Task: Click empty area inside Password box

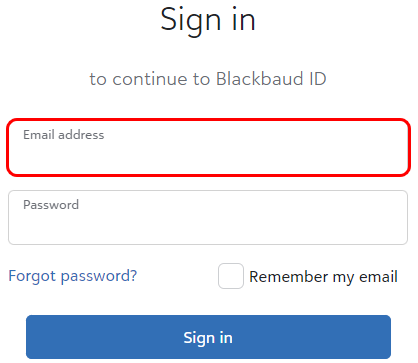Action: (208, 227)
